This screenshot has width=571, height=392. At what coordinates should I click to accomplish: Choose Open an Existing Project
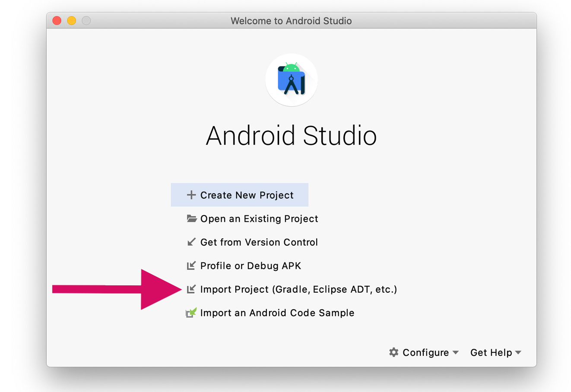(253, 218)
